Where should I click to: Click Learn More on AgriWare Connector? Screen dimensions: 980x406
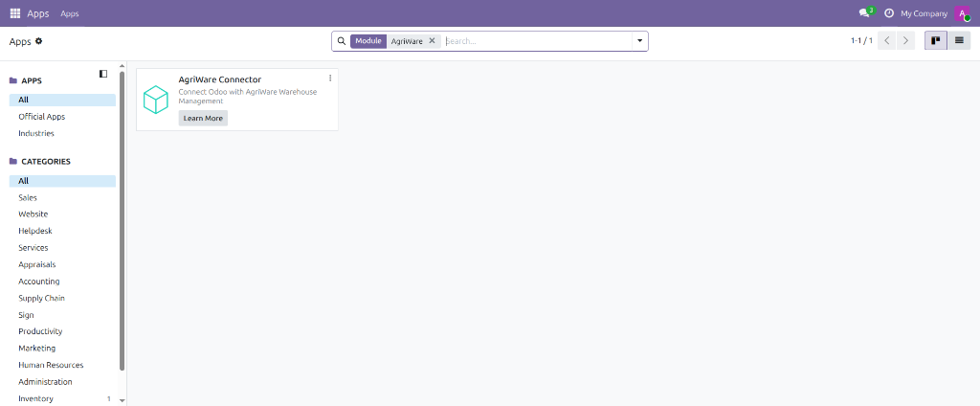click(203, 118)
